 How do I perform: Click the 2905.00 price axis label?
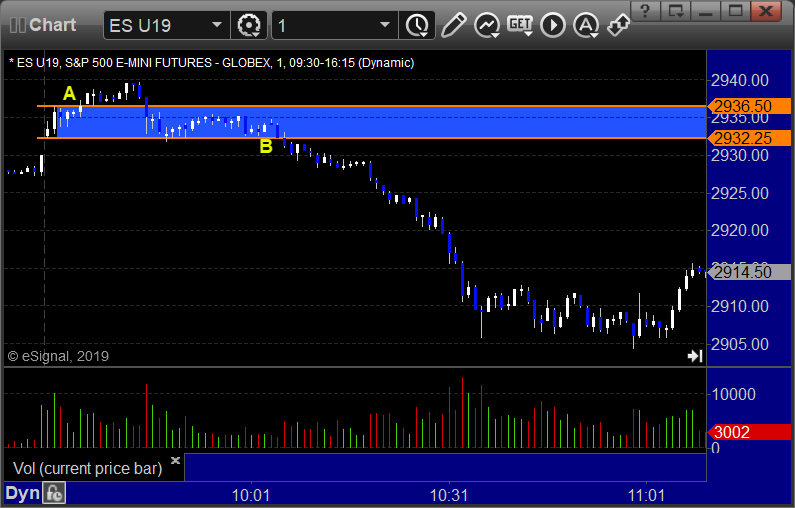(740, 344)
